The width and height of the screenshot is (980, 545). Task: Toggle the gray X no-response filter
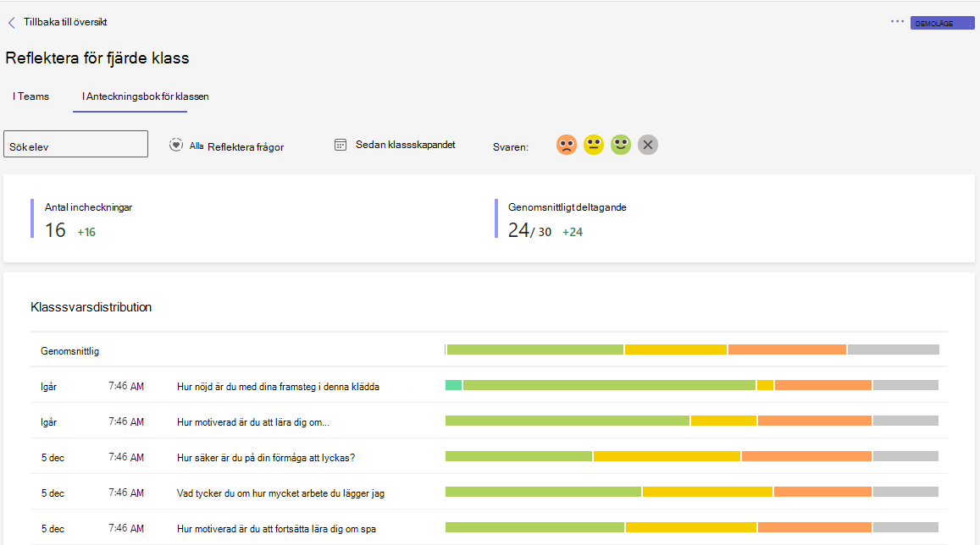click(647, 145)
